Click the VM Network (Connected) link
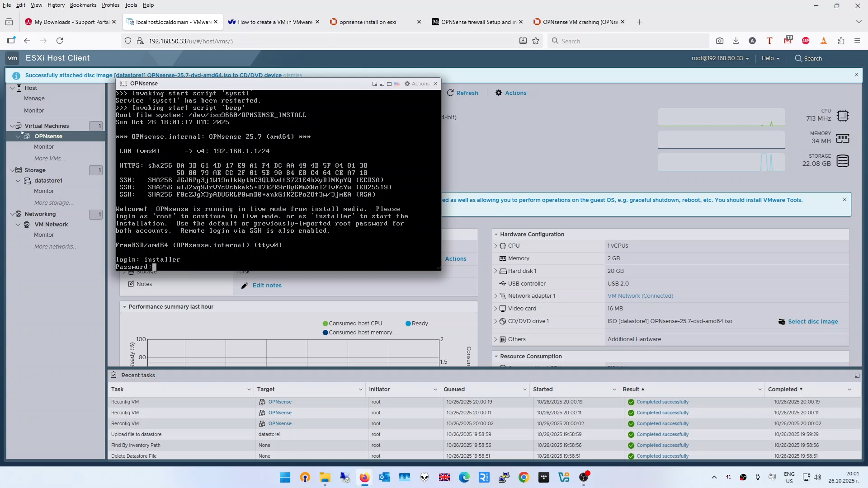The width and height of the screenshot is (868, 488). (640, 296)
